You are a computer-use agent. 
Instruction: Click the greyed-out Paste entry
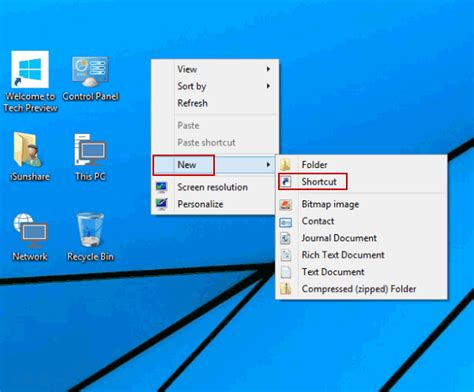pos(215,125)
